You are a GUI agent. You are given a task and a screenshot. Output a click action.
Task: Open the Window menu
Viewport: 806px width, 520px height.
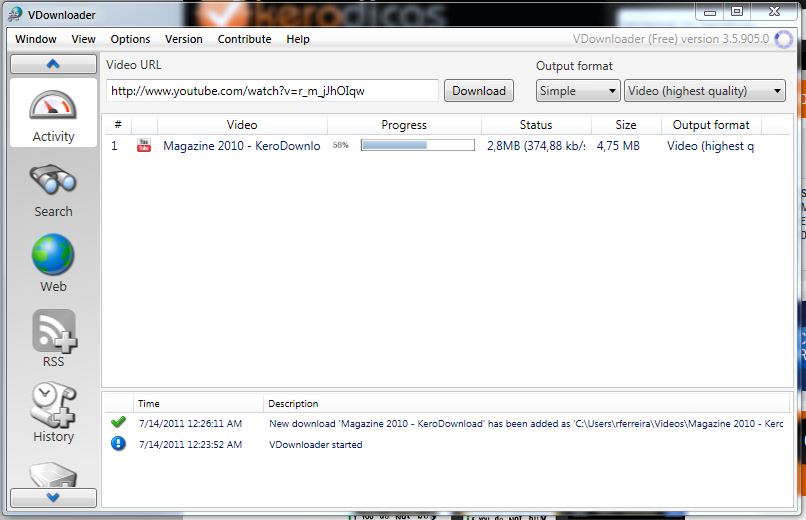pos(36,39)
